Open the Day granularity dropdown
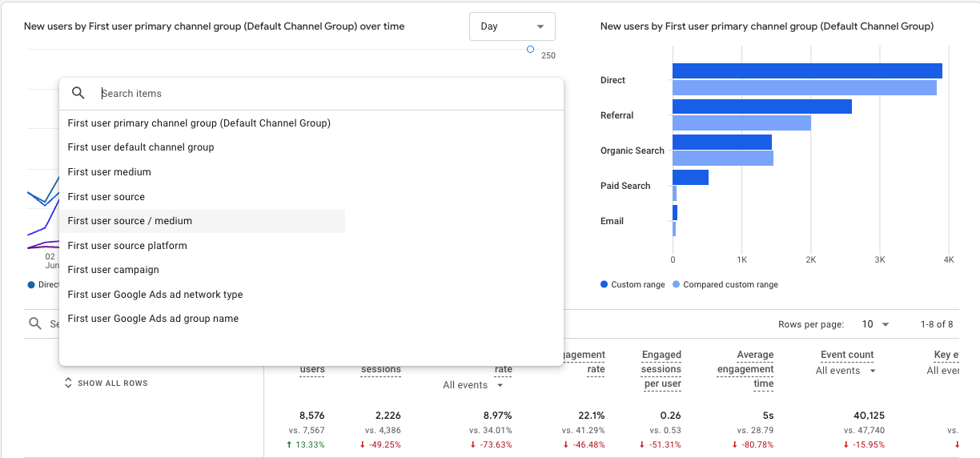Screen dimensions: 980x458 [512, 26]
